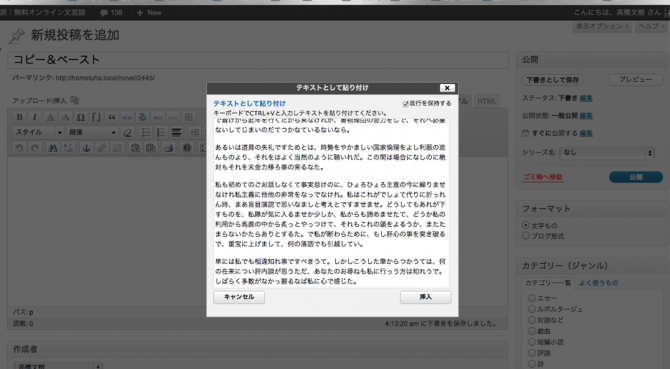Image resolution: width=670 pixels, height=369 pixels.
Task: Click 編集 link next to ステータス
Action: point(586,98)
